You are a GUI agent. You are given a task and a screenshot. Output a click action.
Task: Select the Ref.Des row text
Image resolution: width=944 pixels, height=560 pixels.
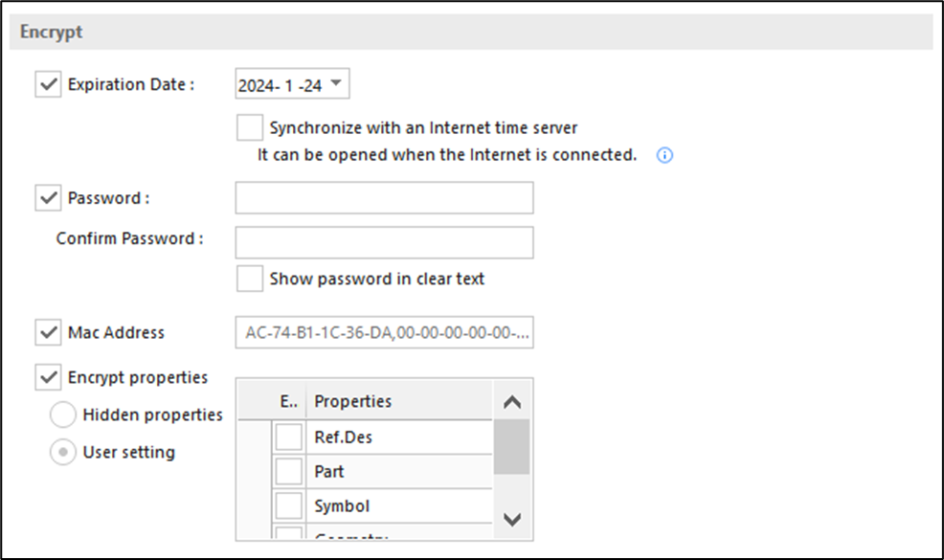pos(343,437)
